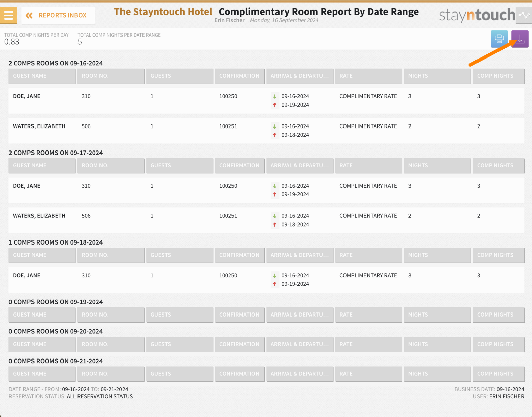532x417 pixels.
Task: Click the '0 COMPS ROOMS ON 09-19-2024' heading
Action: [56, 302]
